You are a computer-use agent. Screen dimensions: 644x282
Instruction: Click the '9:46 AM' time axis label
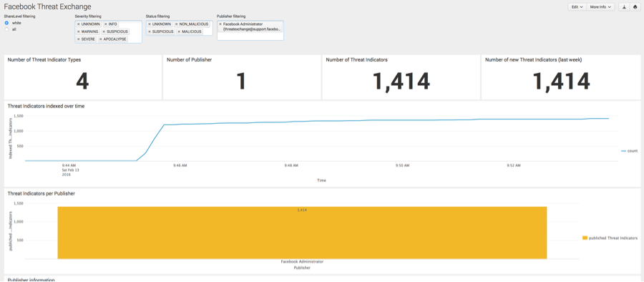click(x=180, y=165)
